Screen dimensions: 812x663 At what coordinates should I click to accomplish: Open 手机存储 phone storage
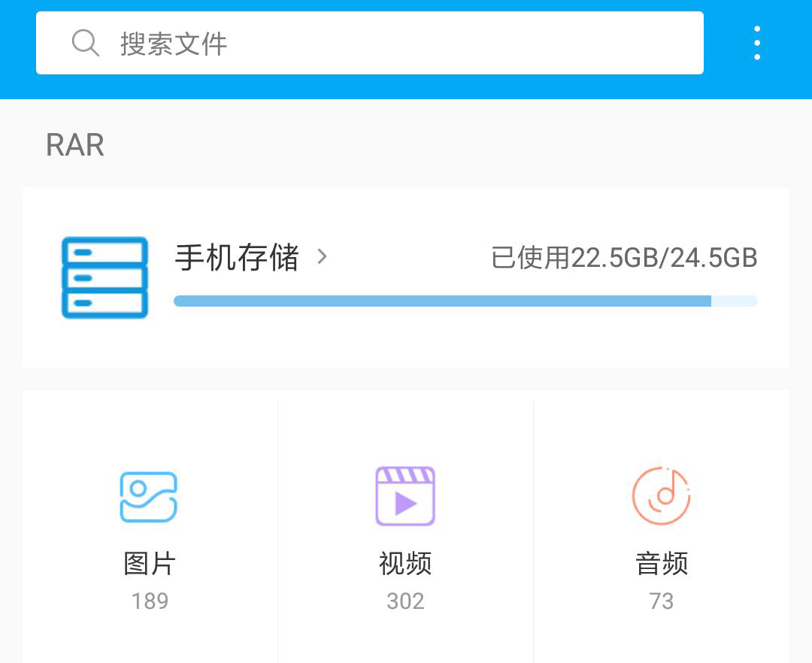(x=237, y=258)
